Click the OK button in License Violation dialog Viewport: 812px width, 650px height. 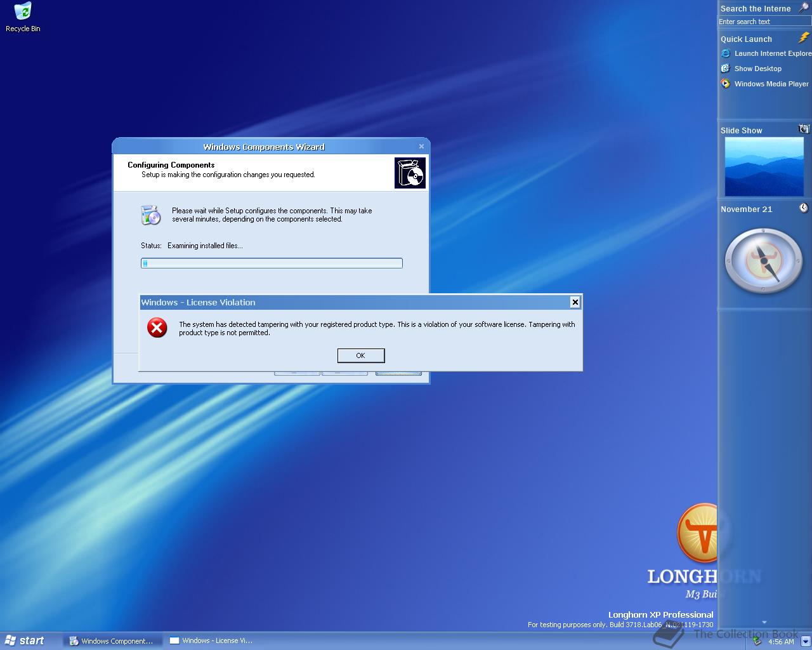click(x=361, y=355)
